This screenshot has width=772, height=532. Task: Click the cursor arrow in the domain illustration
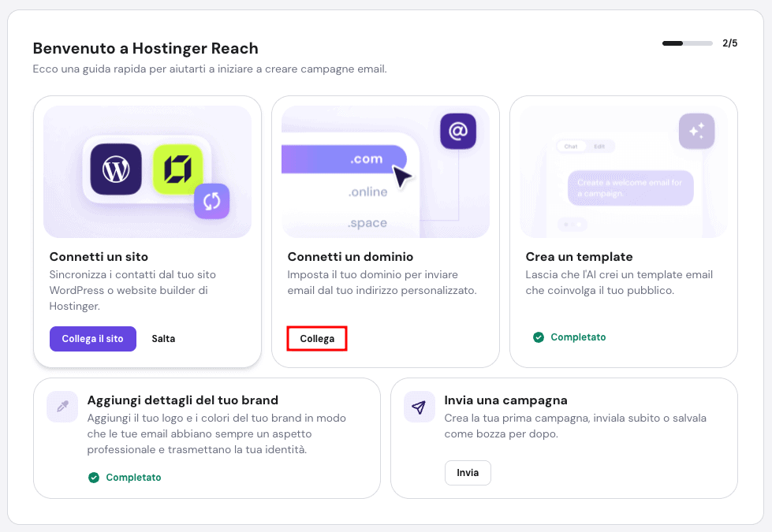pyautogui.click(x=402, y=178)
